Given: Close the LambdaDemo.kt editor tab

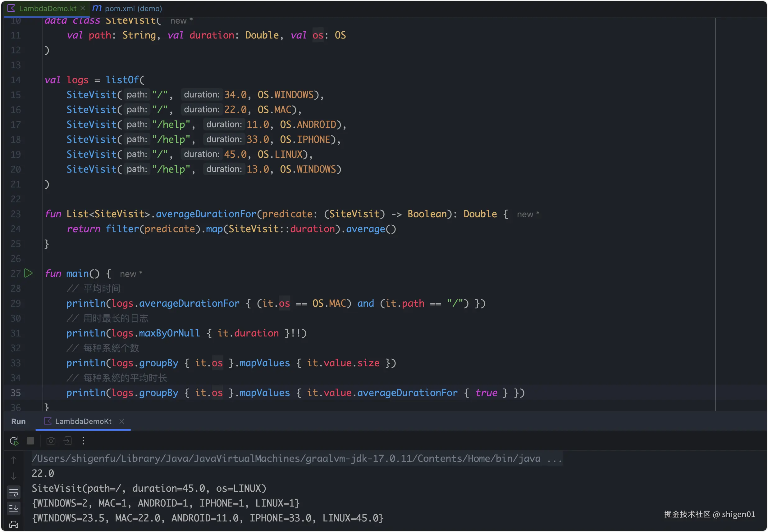Looking at the screenshot, I should [83, 8].
